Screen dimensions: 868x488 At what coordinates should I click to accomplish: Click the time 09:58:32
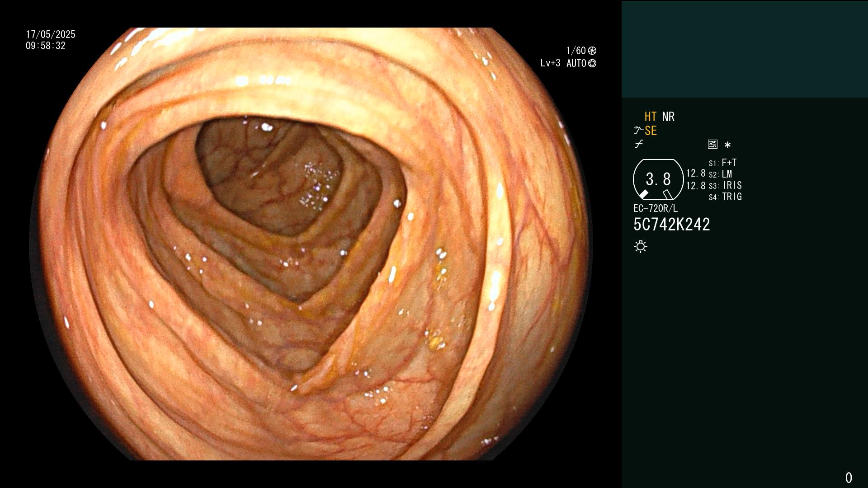(x=46, y=46)
